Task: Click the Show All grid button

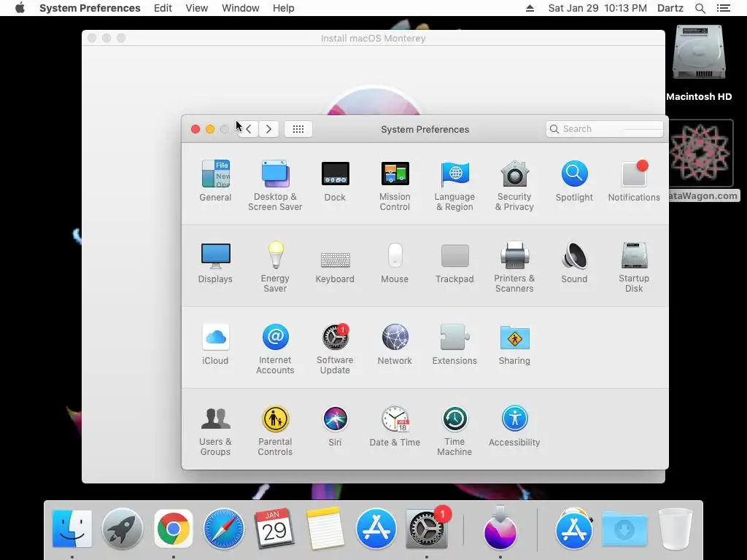Action: pyautogui.click(x=298, y=129)
